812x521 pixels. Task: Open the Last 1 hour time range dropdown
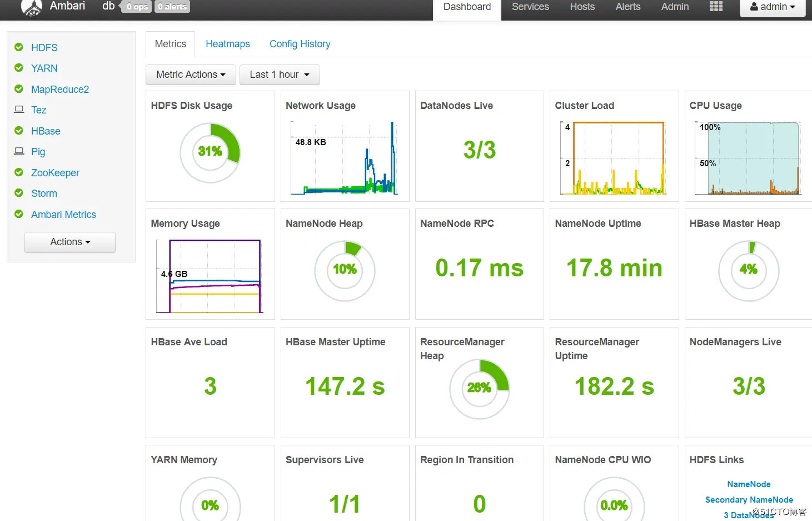tap(280, 75)
